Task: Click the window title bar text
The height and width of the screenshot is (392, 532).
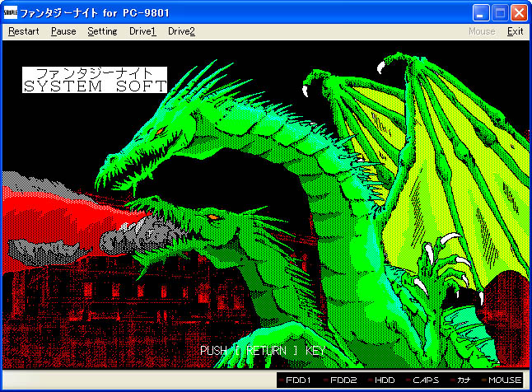Action: point(95,13)
